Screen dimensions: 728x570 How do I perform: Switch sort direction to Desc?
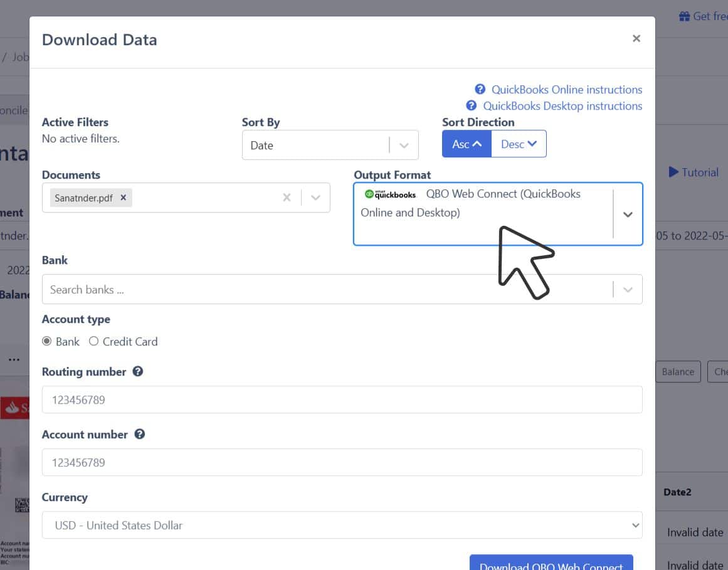(519, 144)
